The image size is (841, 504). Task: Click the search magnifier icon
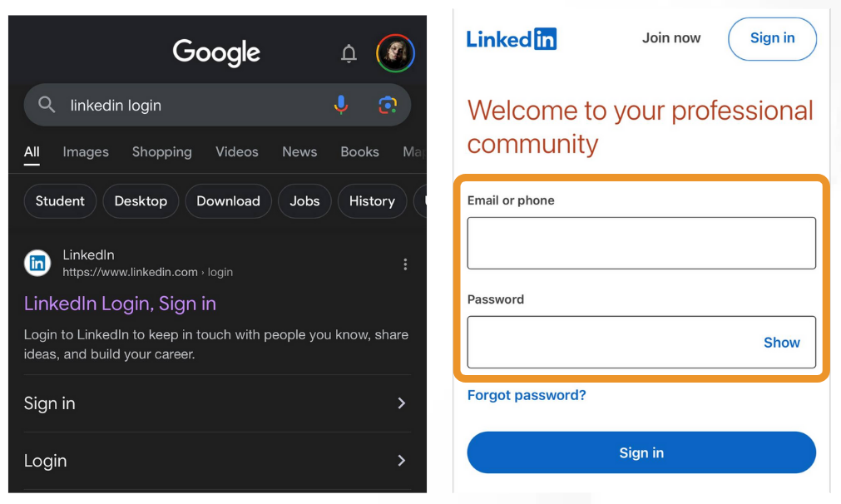47,105
